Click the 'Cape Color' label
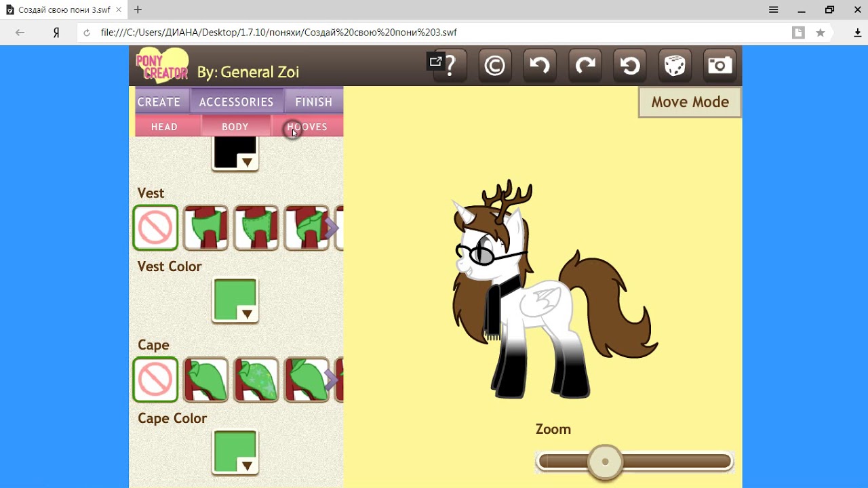This screenshot has width=868, height=488. 172,418
